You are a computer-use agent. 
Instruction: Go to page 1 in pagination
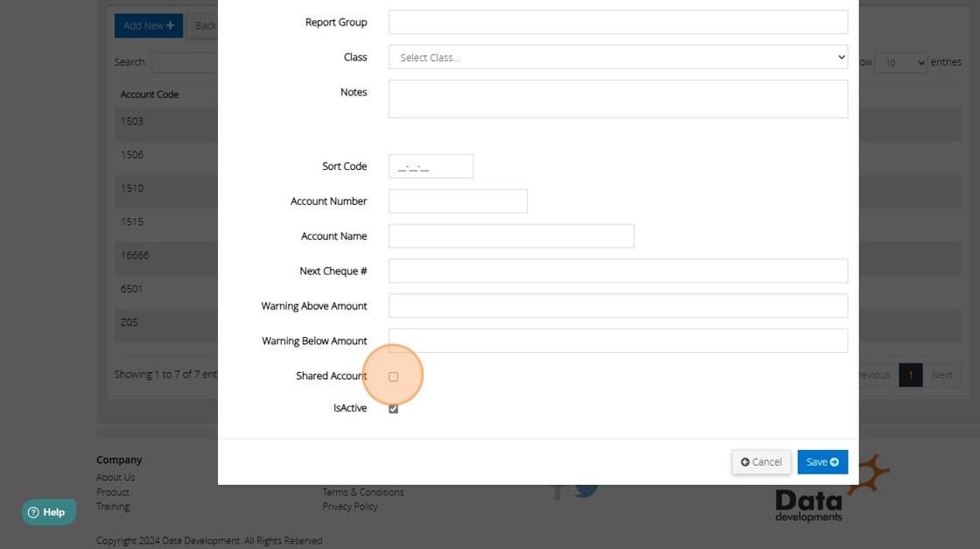911,375
